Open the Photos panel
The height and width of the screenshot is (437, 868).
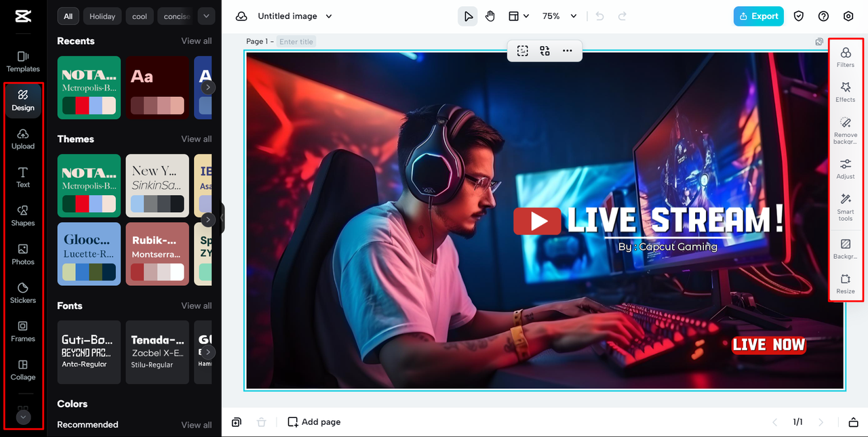tap(23, 255)
